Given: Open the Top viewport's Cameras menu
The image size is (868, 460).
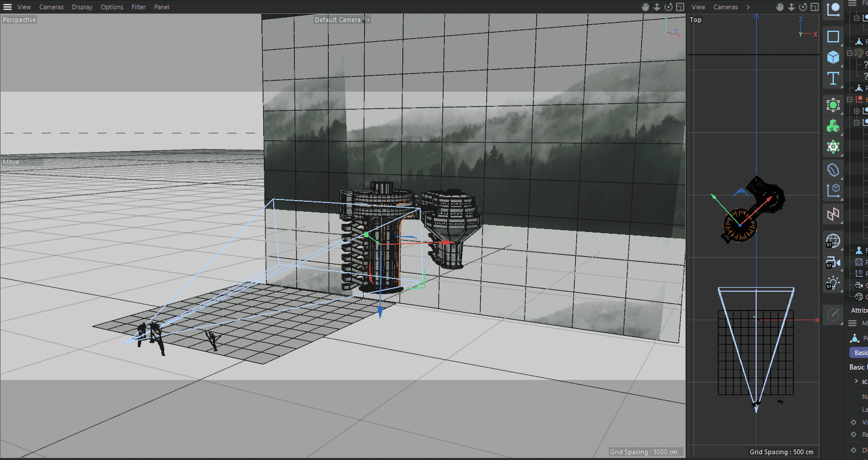Looking at the screenshot, I should pos(726,7).
